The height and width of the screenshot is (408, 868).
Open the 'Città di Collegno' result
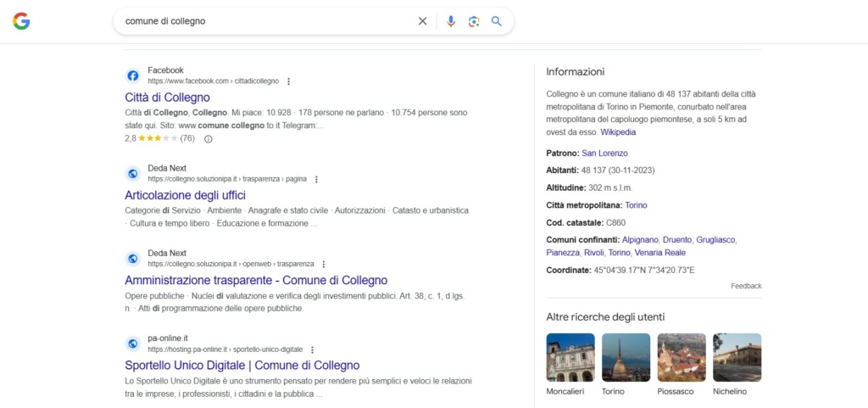167,98
